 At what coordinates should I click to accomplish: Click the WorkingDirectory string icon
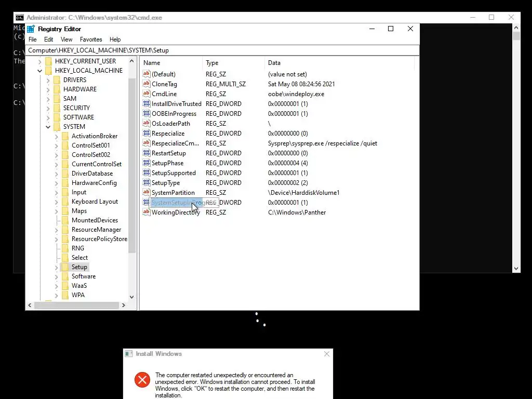coord(146,212)
